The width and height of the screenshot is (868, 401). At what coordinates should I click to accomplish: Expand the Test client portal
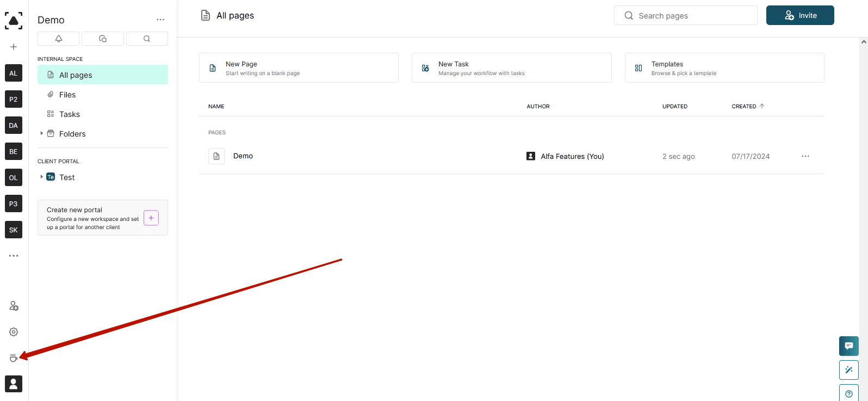coord(41,177)
